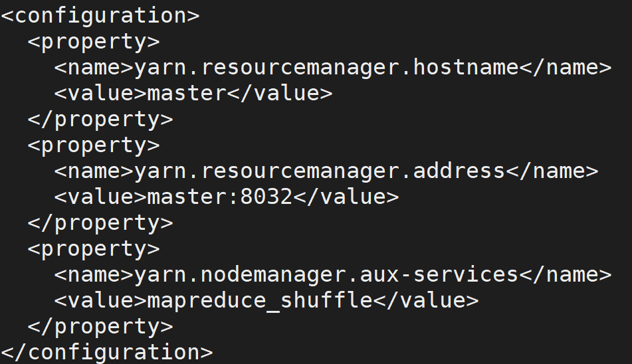632x364 pixels.
Task: Click closing name tag after aux-services
Action: (566, 276)
